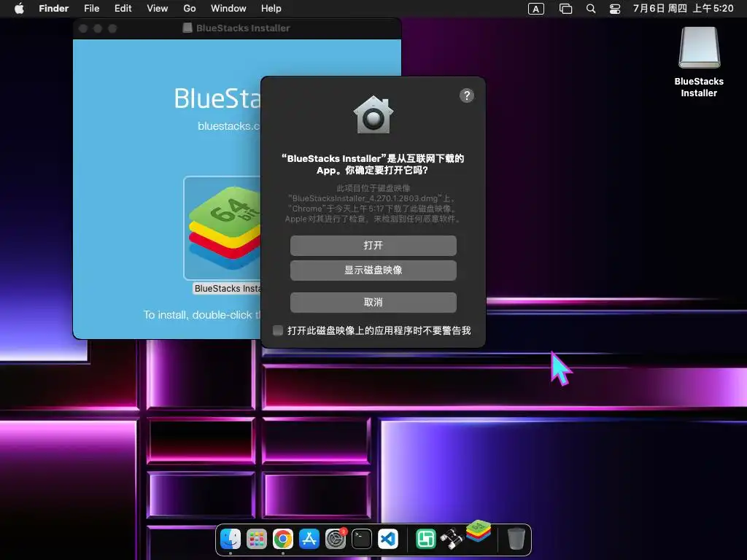Click the bluestacks.com text in the installer window
Viewport: 747px width, 560px height.
229,126
